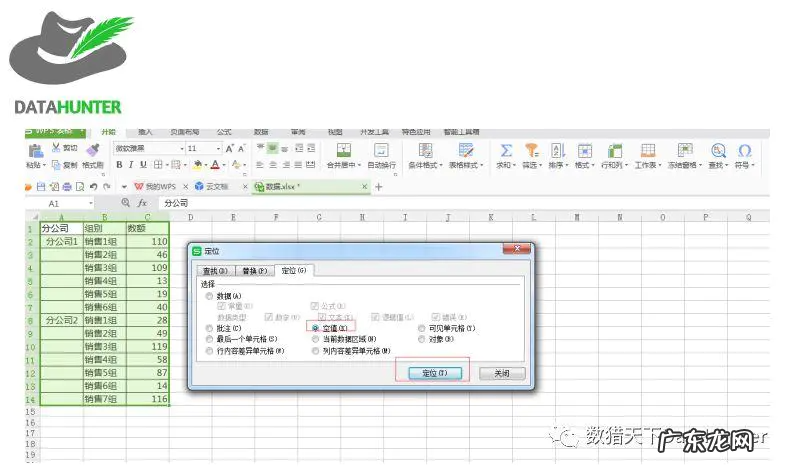Select the 可见单元格(Y) radio button
Viewport: 792px width, 470px height.
click(x=421, y=328)
